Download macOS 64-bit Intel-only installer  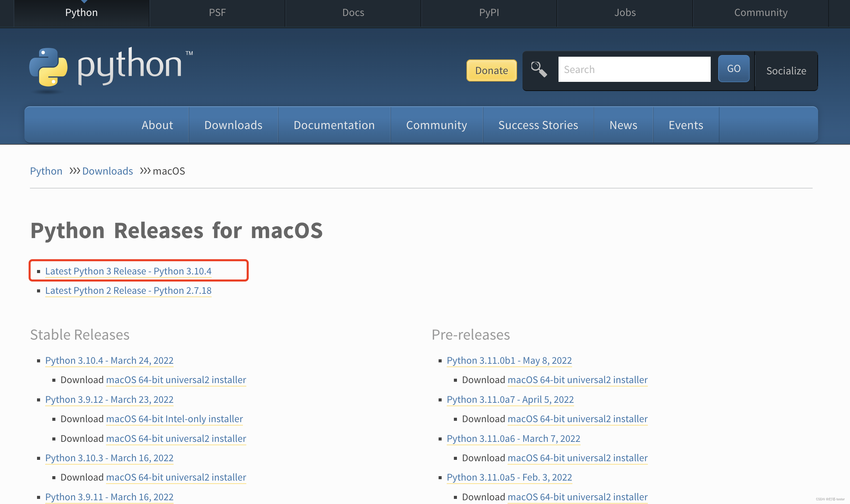tap(174, 419)
